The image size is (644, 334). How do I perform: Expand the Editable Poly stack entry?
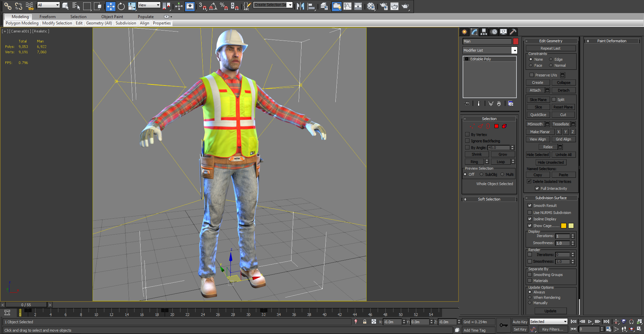[467, 59]
